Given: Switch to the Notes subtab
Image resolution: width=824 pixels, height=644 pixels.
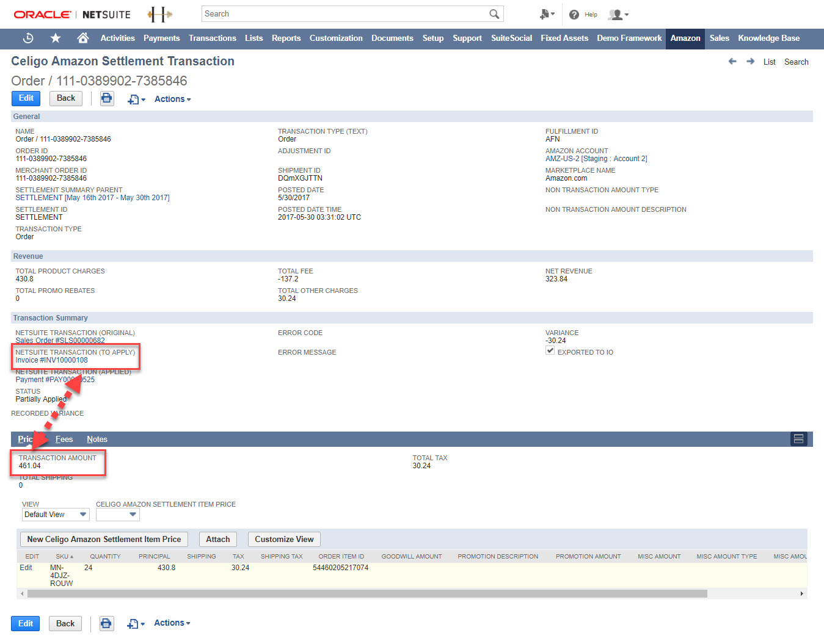Looking at the screenshot, I should (97, 439).
